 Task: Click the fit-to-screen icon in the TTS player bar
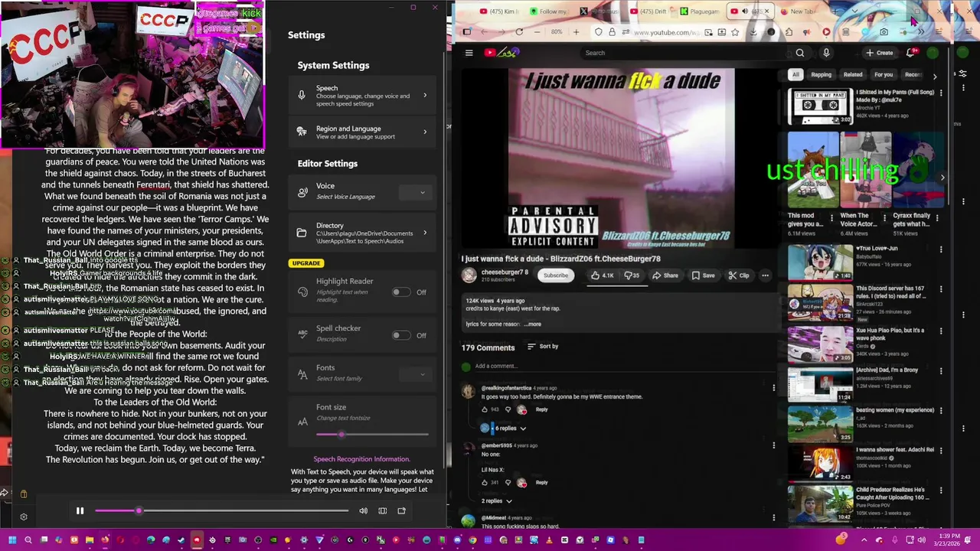pyautogui.click(x=383, y=511)
